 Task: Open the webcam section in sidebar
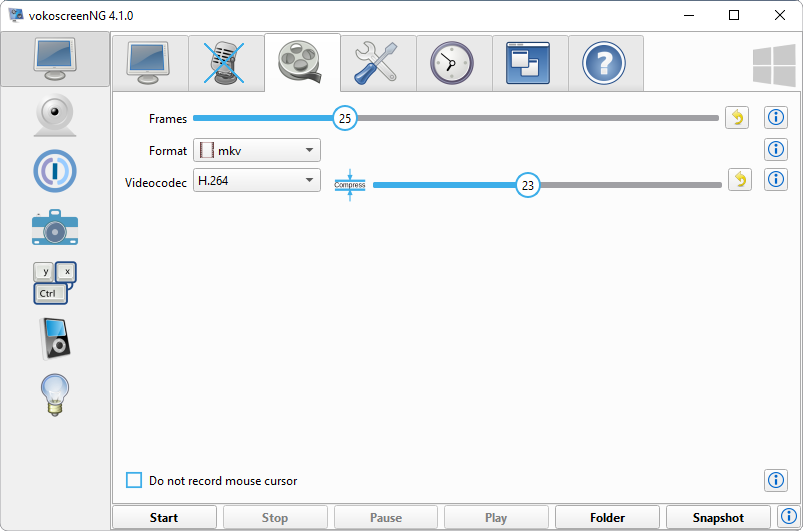(x=55, y=116)
